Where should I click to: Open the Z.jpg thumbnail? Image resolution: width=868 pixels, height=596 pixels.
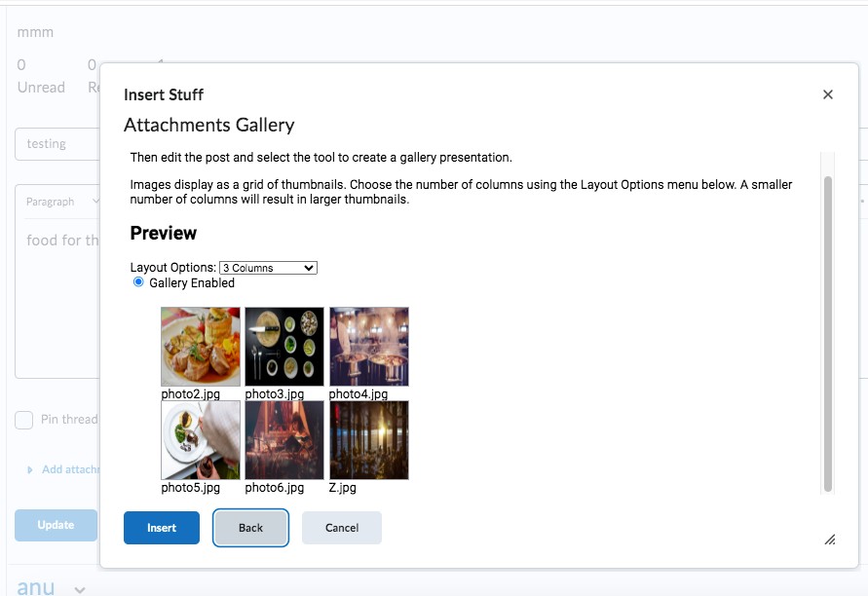click(x=369, y=440)
